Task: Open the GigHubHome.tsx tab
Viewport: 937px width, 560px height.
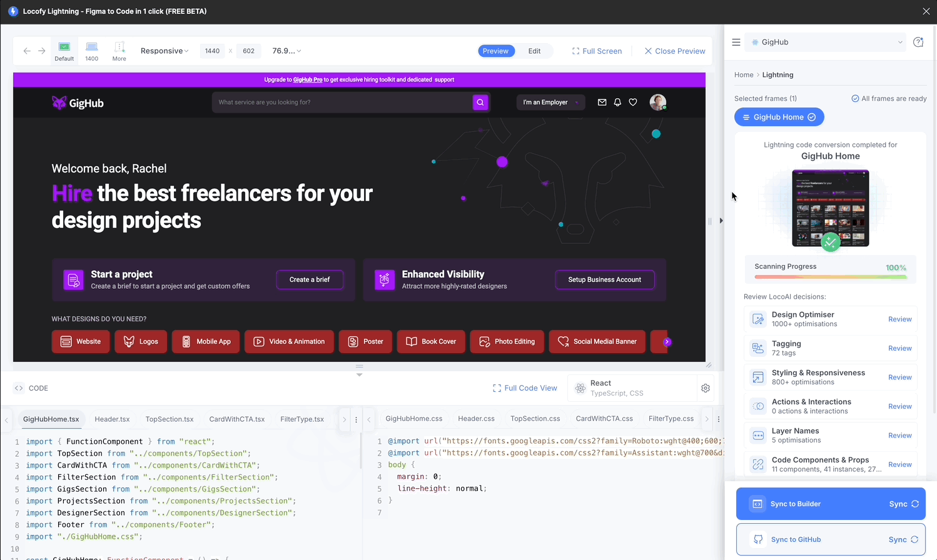Action: 51,419
